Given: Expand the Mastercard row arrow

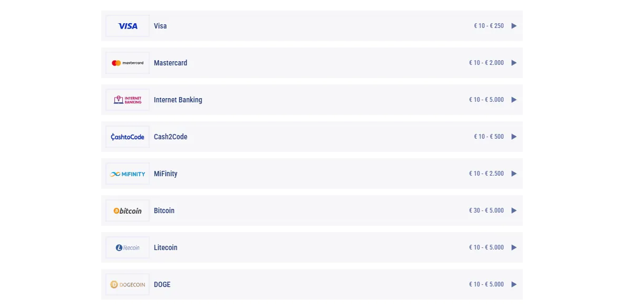Looking at the screenshot, I should point(514,63).
